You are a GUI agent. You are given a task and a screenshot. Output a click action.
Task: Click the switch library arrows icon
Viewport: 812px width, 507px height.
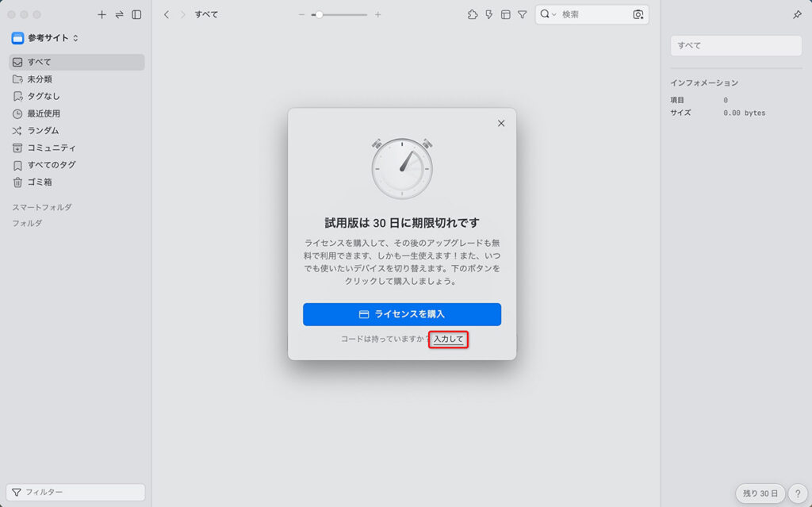[120, 15]
